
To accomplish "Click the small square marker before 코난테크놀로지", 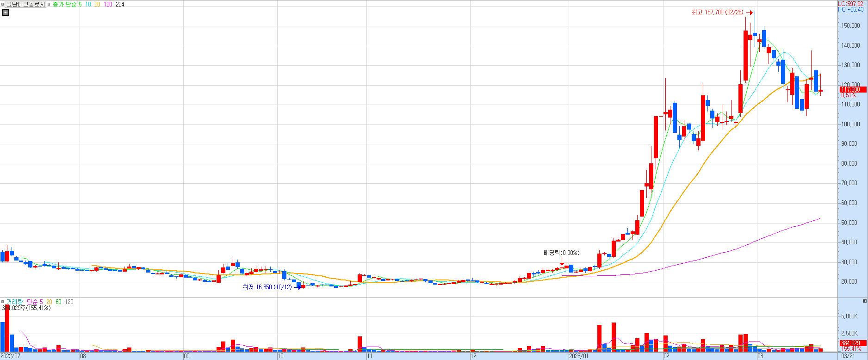I will point(2,4).
